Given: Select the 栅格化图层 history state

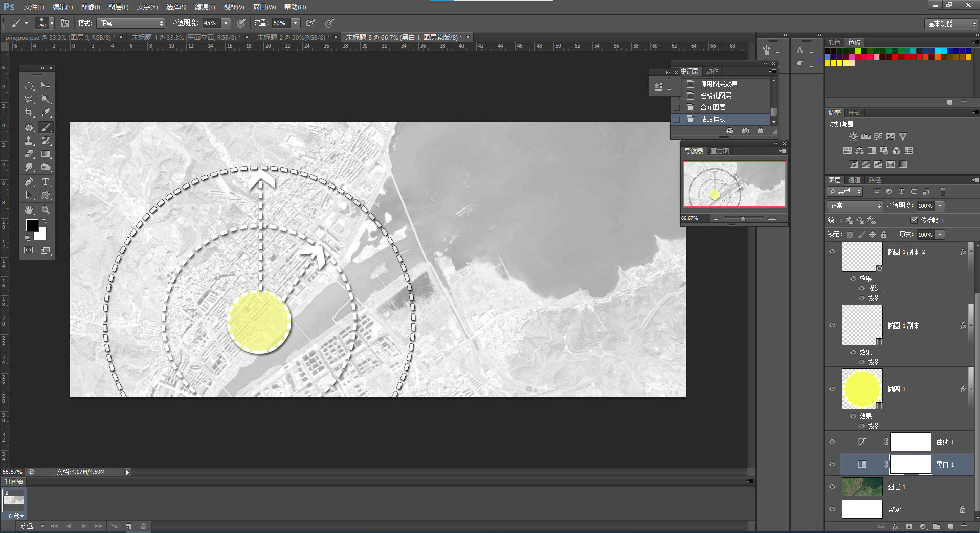Looking at the screenshot, I should click(716, 96).
